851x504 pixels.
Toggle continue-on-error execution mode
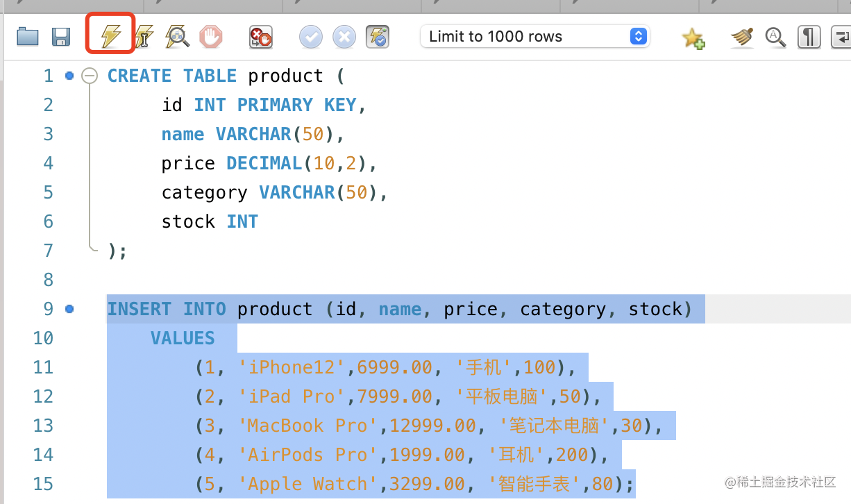261,37
